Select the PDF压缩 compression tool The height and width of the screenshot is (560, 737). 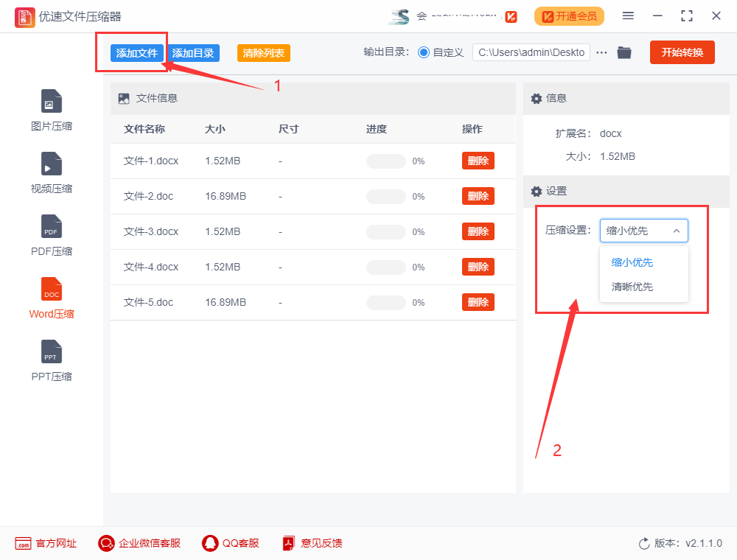pyautogui.click(x=51, y=234)
